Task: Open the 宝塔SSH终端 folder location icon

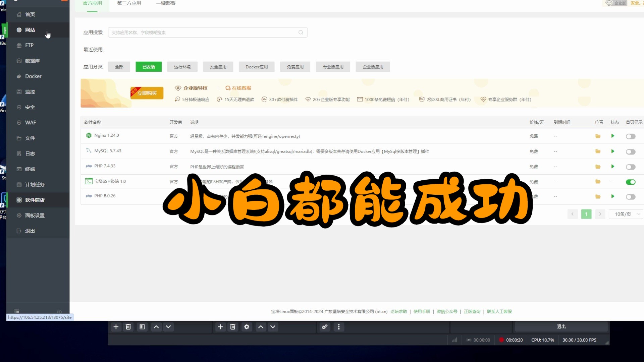Action: (598, 182)
